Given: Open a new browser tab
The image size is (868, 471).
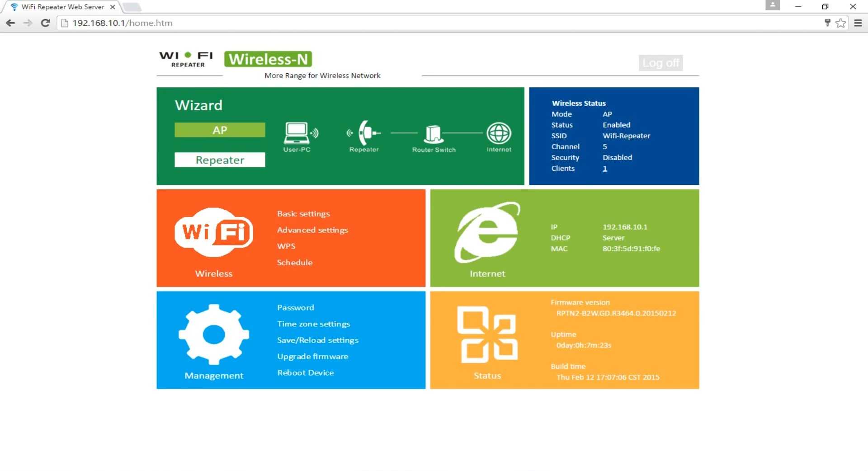Looking at the screenshot, I should (x=132, y=7).
